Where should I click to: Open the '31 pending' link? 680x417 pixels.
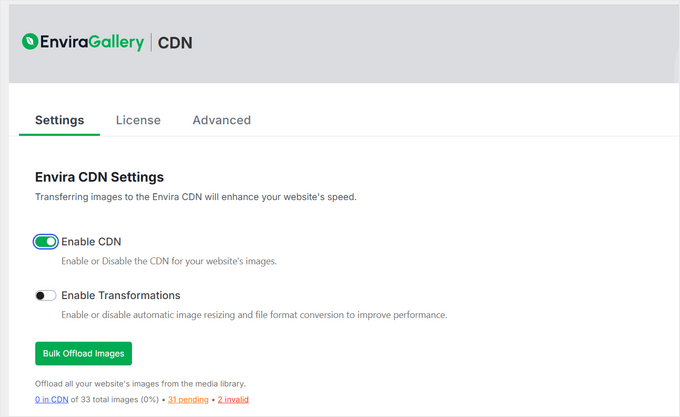point(188,399)
